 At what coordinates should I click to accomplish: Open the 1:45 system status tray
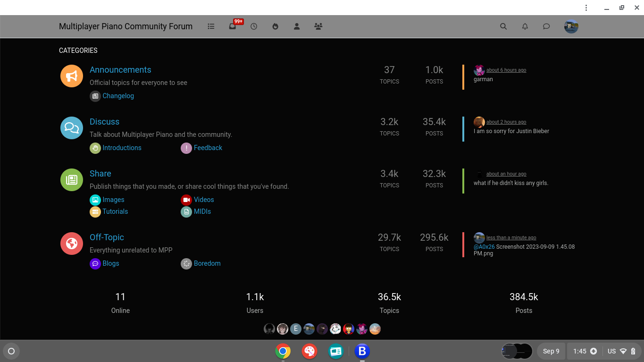pyautogui.click(x=604, y=351)
